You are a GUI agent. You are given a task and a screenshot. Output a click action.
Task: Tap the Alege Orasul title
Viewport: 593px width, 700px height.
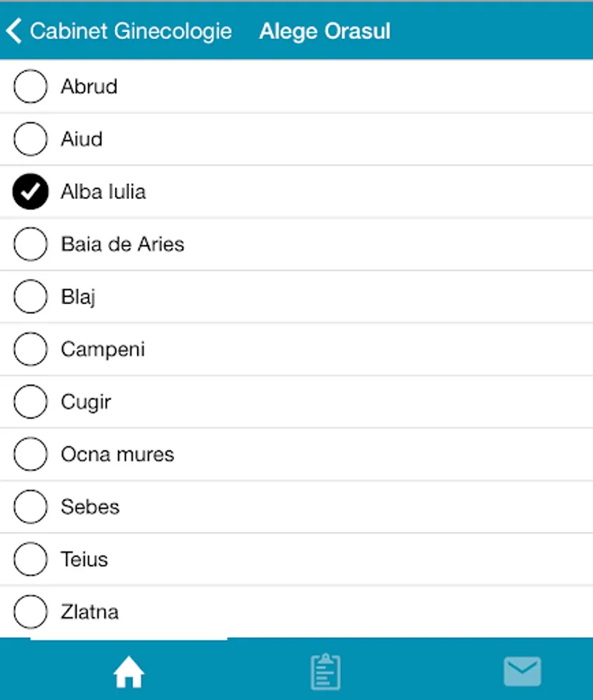(x=325, y=31)
